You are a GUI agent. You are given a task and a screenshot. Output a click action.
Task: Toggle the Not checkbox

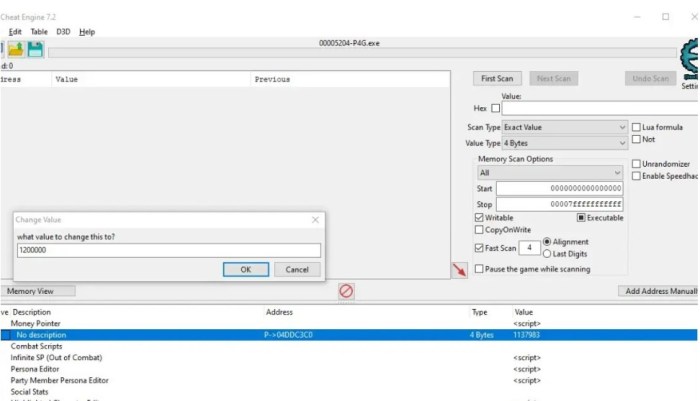[637, 139]
